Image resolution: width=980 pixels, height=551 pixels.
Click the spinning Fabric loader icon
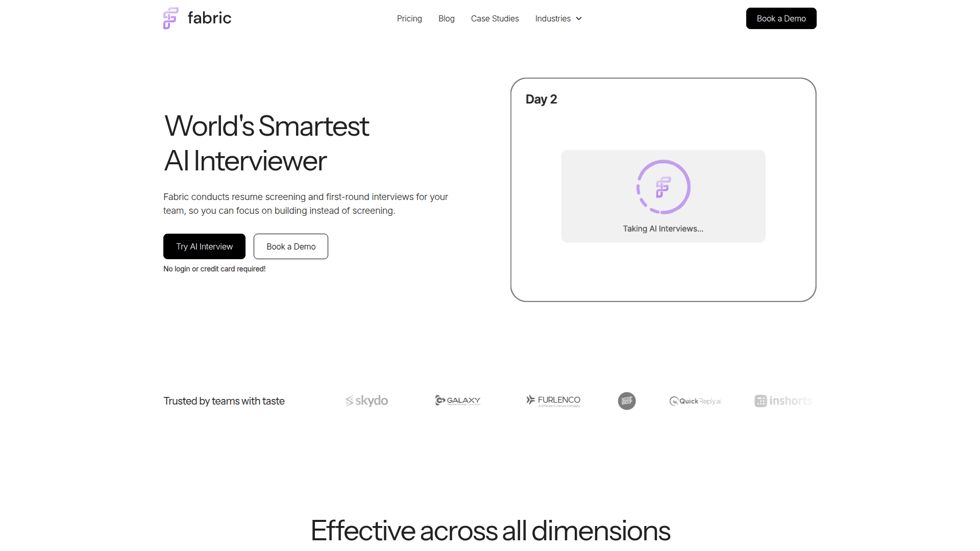663,187
